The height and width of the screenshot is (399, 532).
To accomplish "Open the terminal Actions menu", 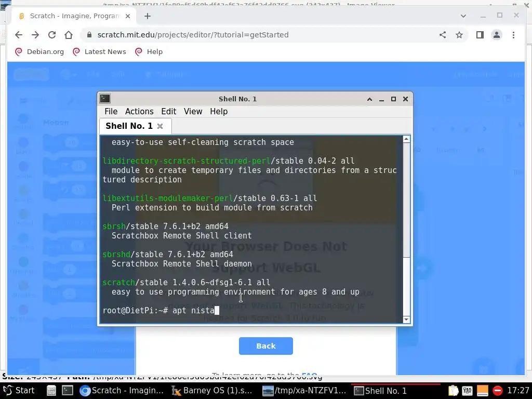I will tap(139, 112).
